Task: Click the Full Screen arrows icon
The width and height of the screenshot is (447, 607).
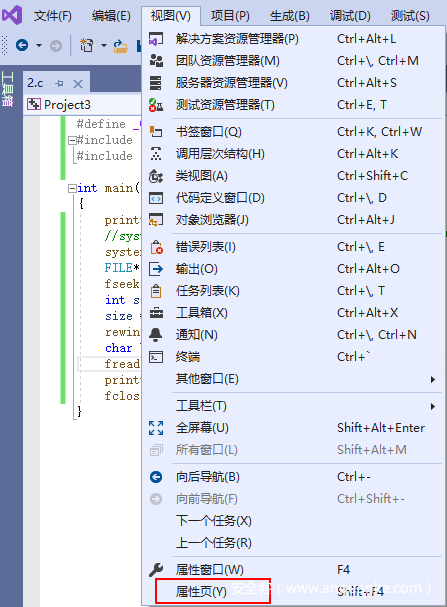Action: (156, 428)
